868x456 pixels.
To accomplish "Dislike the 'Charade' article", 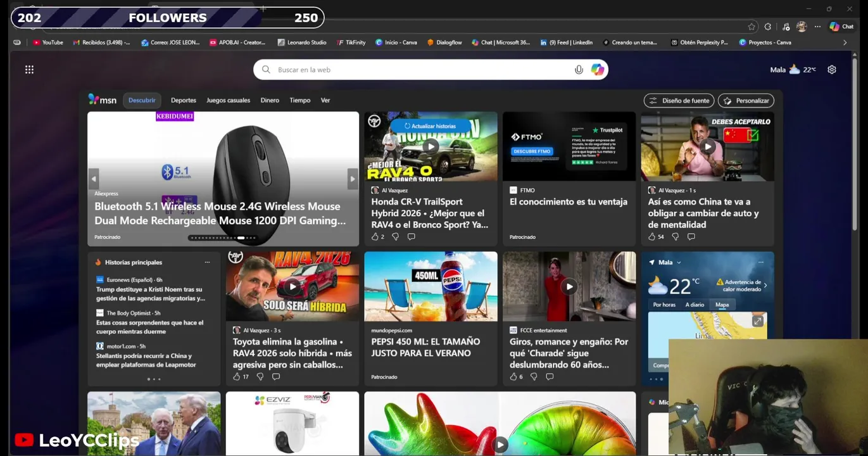I will tap(534, 377).
